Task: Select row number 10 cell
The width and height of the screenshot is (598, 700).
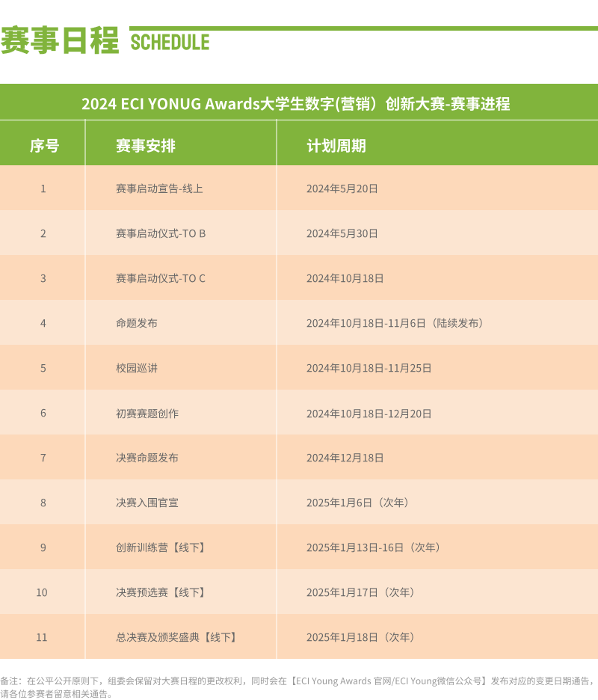Action: [42, 592]
